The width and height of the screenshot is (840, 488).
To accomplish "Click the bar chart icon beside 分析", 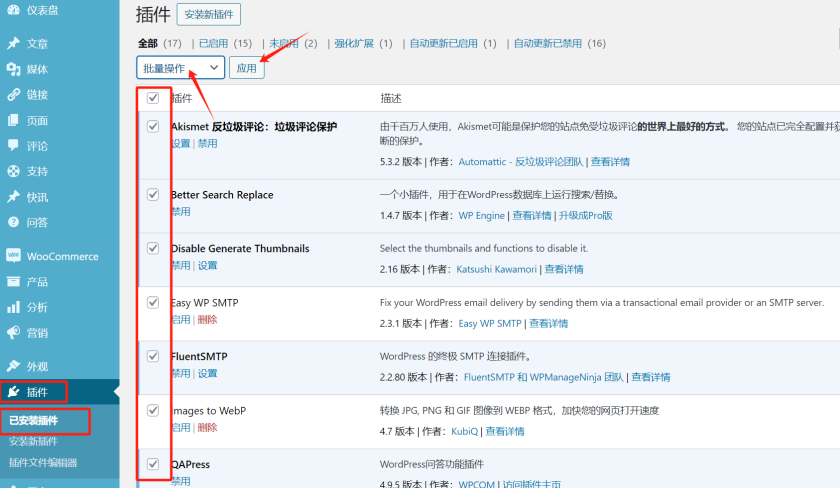I will pyautogui.click(x=13, y=307).
